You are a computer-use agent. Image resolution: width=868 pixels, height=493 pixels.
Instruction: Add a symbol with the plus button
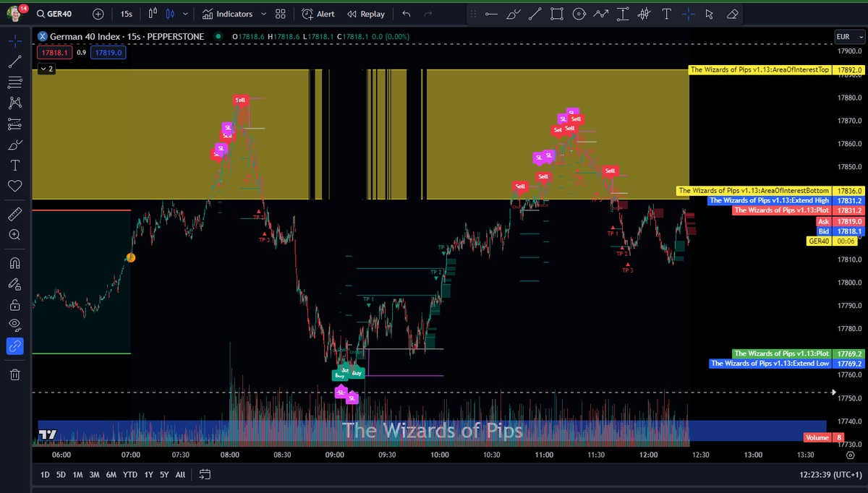point(98,14)
